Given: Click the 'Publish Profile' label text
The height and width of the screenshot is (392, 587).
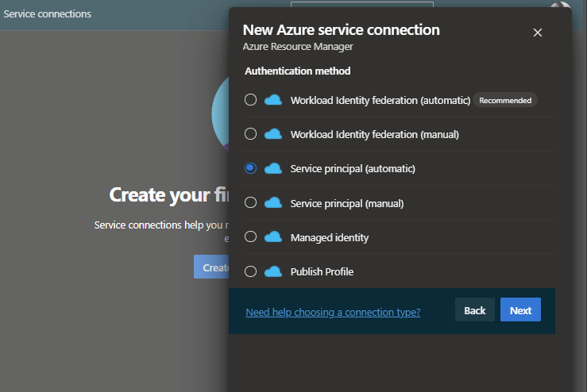Looking at the screenshot, I should (x=322, y=271).
